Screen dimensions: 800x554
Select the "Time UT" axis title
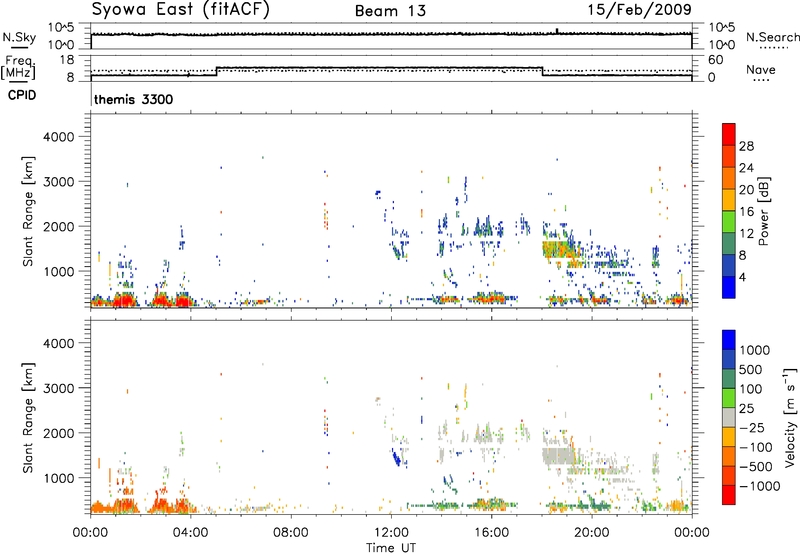[x=391, y=548]
